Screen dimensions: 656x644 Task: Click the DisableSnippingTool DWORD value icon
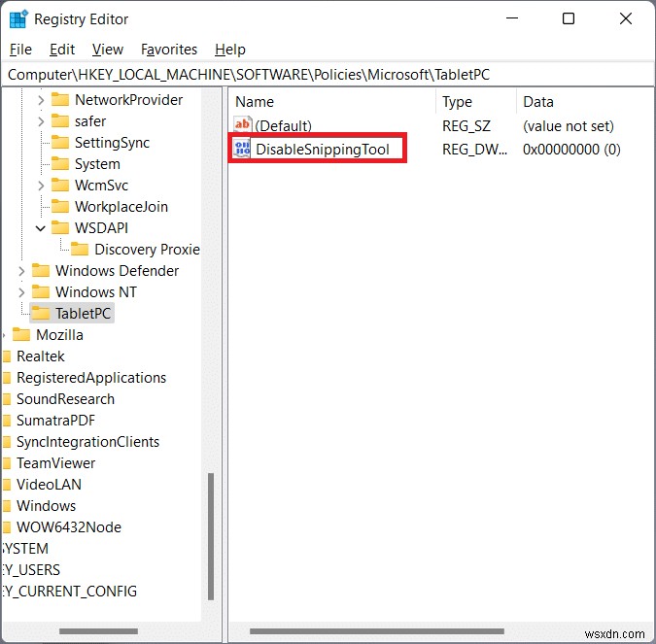click(242, 149)
